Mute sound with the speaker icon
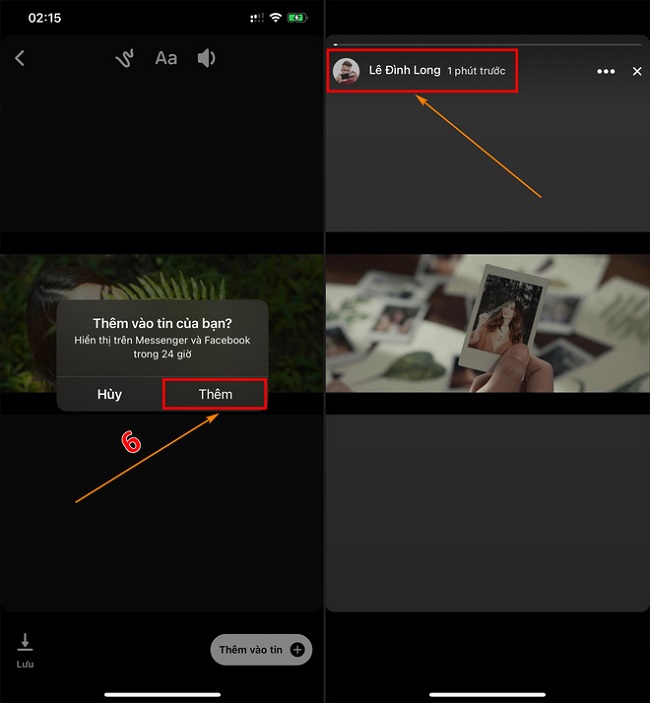The width and height of the screenshot is (650, 703). click(206, 58)
